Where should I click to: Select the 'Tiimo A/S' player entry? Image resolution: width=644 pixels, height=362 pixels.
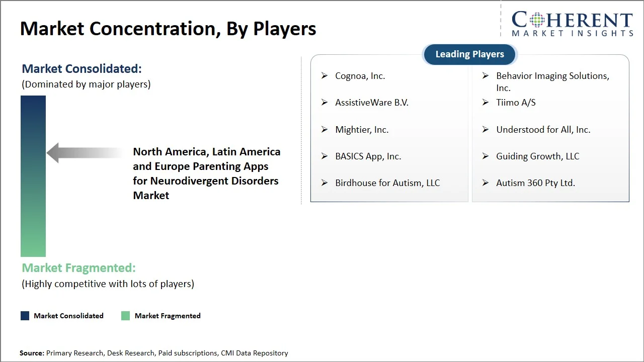516,103
